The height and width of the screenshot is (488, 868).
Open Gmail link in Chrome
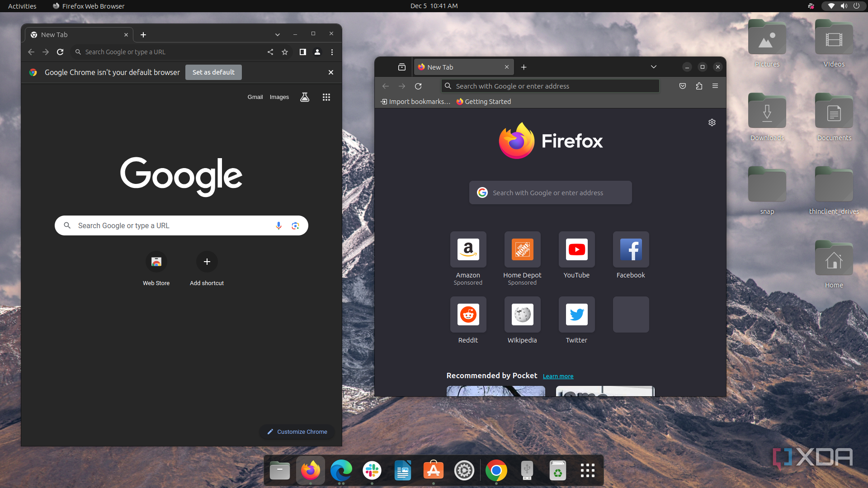click(x=255, y=97)
